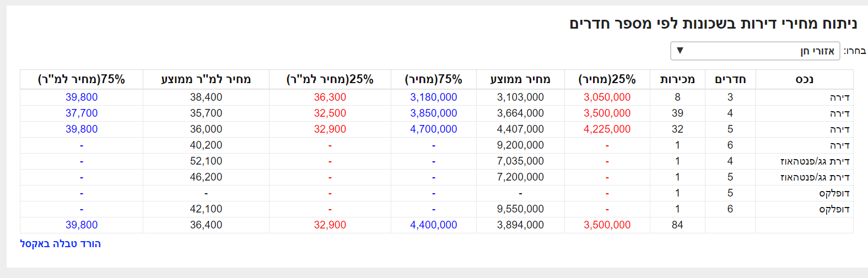Image resolution: width=868 pixels, height=278 pixels.
Task: Click the dropdown arrow next to אזורי חן
Action: (x=680, y=51)
